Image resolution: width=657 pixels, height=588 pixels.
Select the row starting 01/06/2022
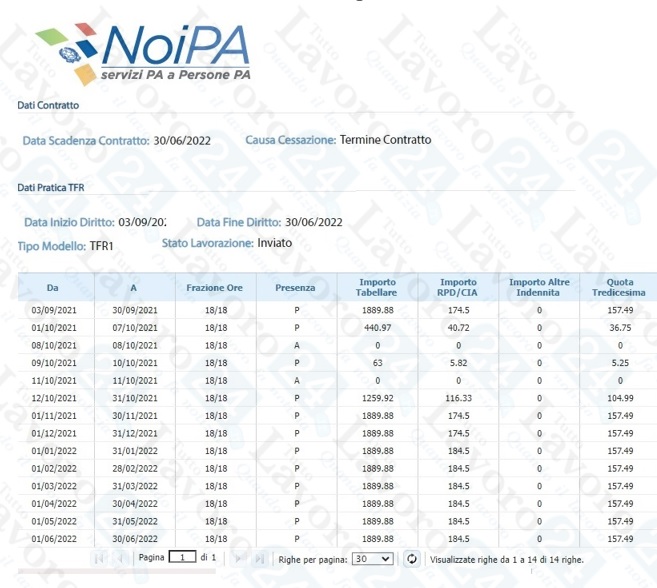337,539
